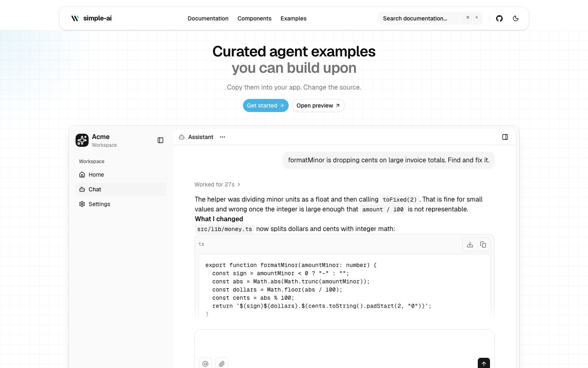The image size is (588, 368).
Task: Click the Get started button
Action: [266, 105]
